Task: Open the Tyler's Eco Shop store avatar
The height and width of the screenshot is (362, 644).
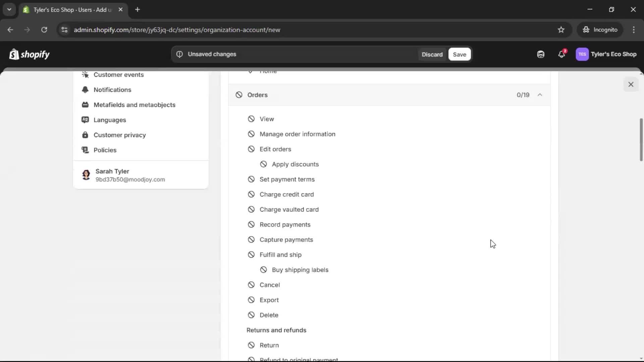Action: 583,54
